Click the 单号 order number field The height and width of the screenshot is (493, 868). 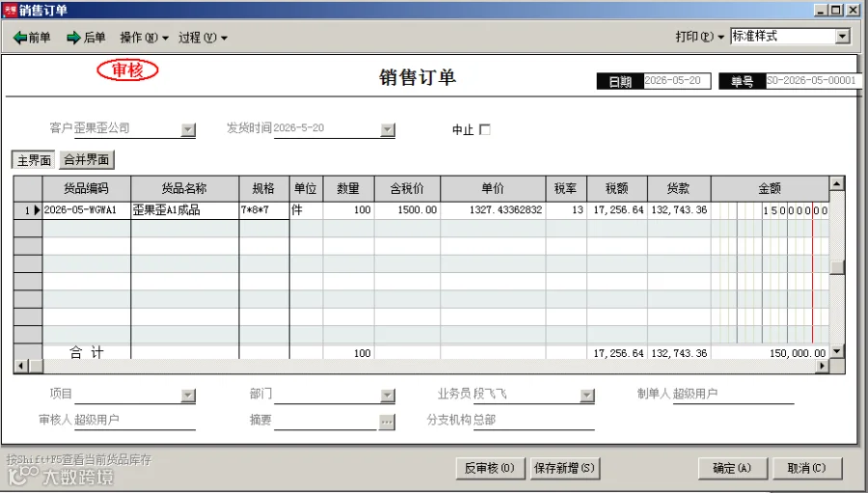(x=813, y=81)
